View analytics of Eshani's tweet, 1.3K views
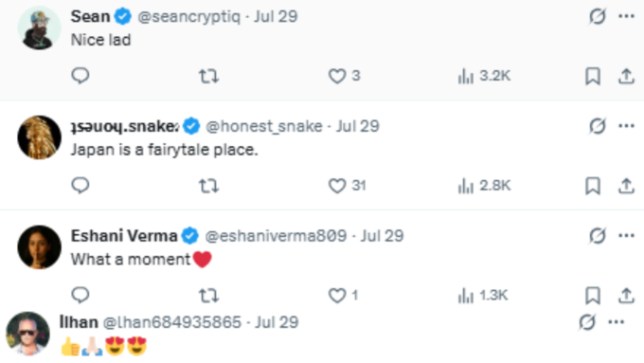This screenshot has width=644, height=363. 483,296
